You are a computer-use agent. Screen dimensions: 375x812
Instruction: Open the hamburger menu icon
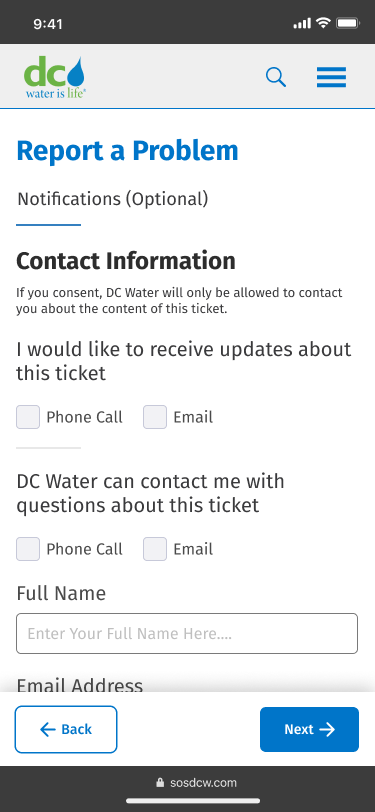point(331,78)
